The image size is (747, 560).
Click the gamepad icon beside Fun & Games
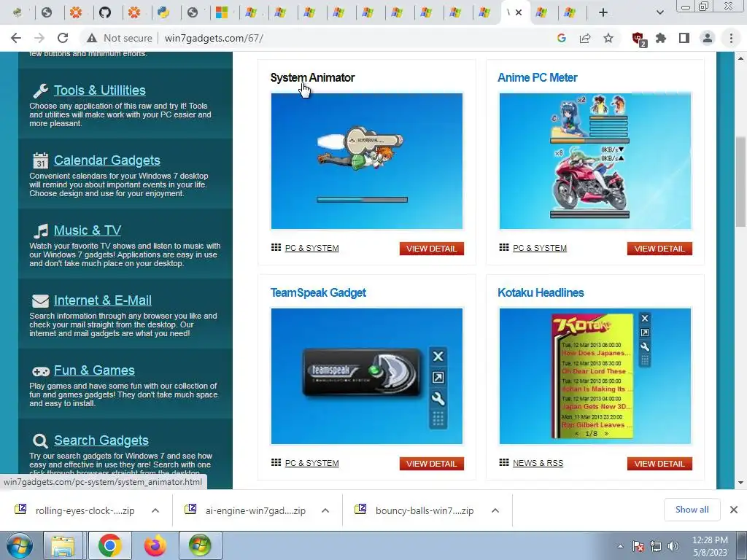[41, 371]
